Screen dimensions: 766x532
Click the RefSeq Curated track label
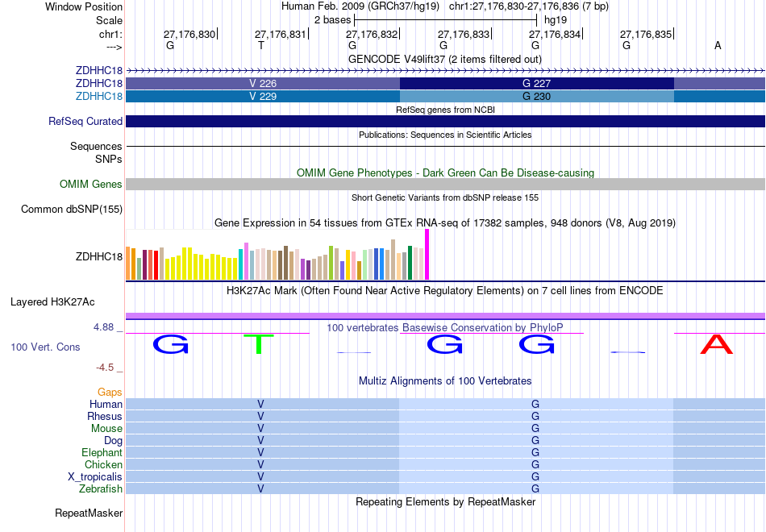85,121
